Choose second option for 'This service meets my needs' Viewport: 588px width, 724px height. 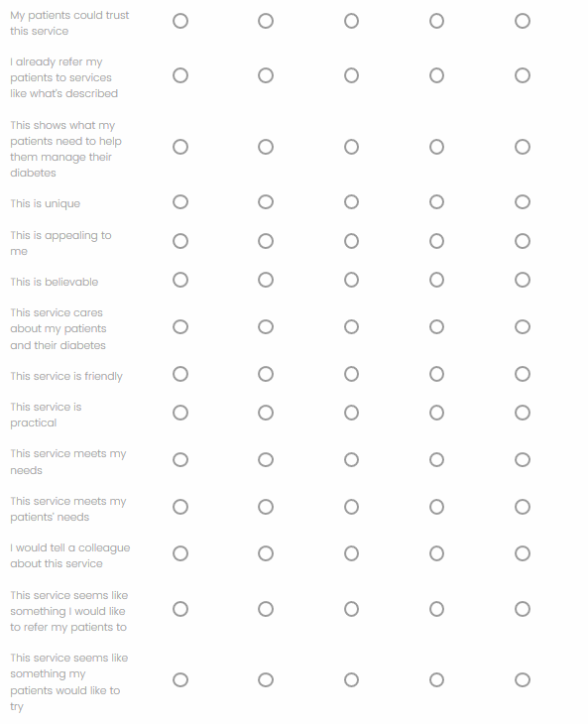point(266,460)
